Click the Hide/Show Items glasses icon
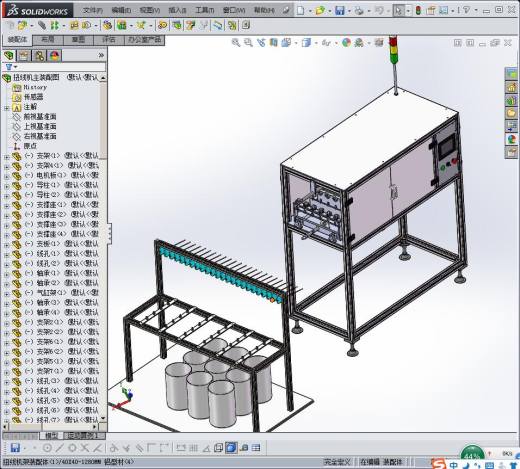The image size is (520, 469). (x=326, y=43)
